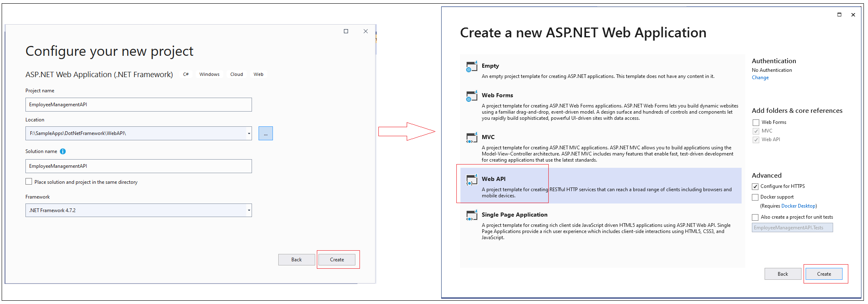Select the Empty template icon
Screen dimensions: 868x304
point(472,66)
